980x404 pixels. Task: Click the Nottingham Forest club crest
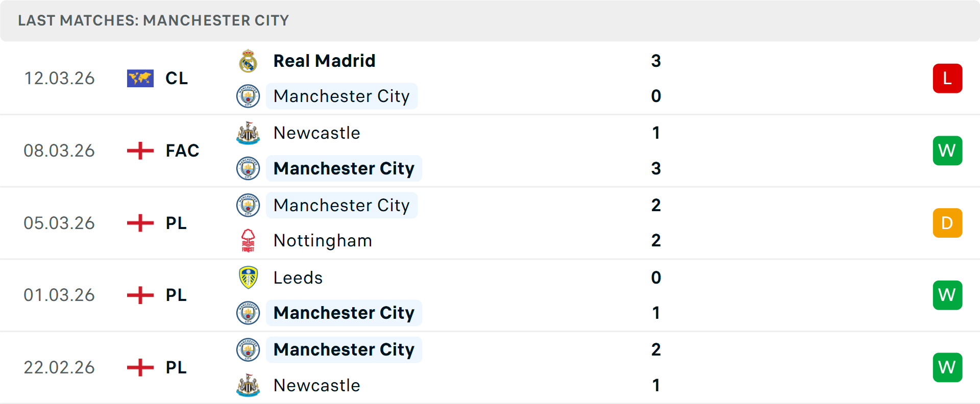click(248, 241)
